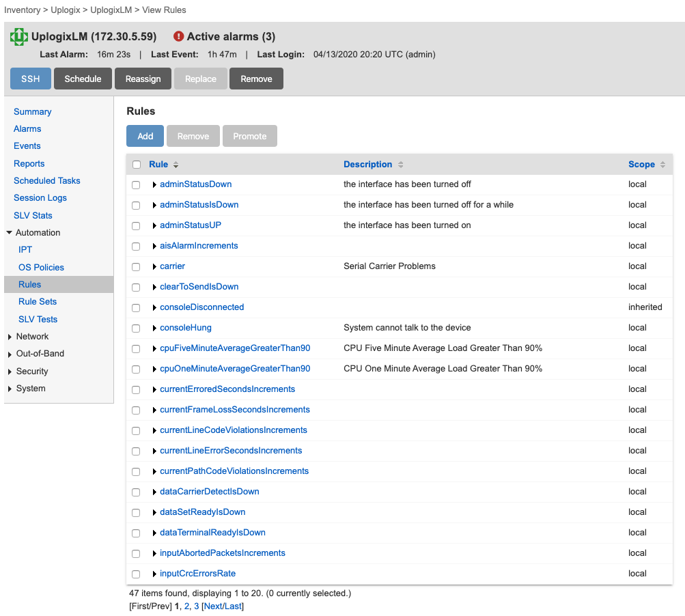Open OS Policies under Automation
This screenshot has width=685, height=616.
41,268
